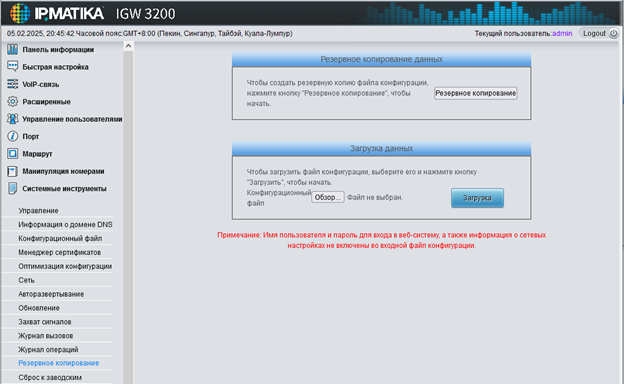The height and width of the screenshot is (384, 624).
Task: Click the Резервное копирование данных header
Action: tap(381, 59)
